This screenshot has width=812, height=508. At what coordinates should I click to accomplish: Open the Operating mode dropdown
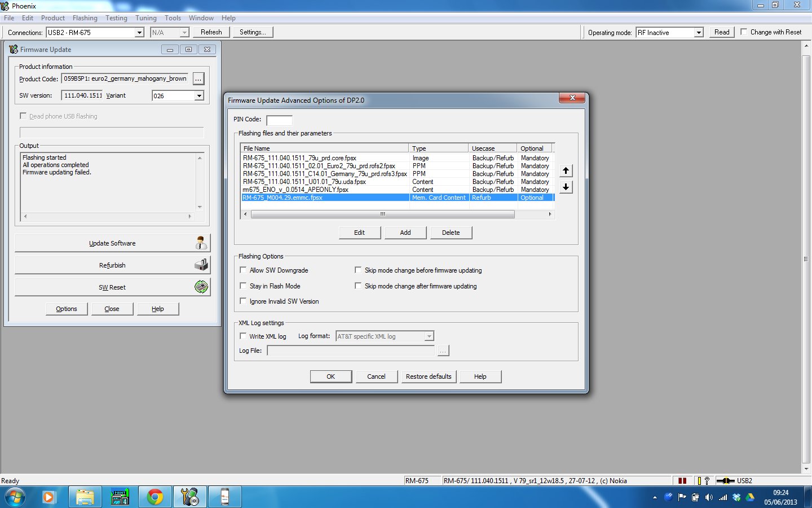point(699,33)
